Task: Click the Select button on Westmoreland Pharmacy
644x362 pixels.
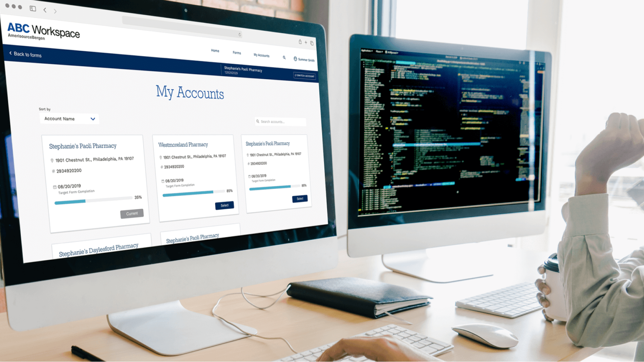Action: coord(224,205)
